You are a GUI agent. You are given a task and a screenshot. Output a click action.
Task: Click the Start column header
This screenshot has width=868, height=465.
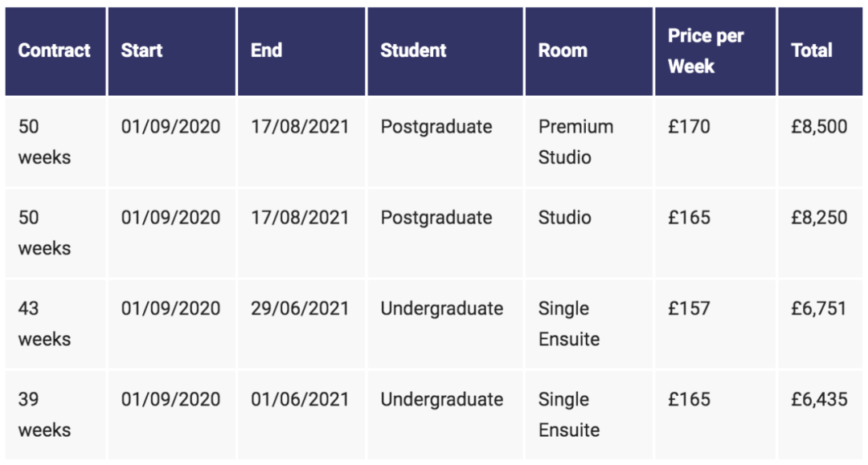tap(172, 51)
